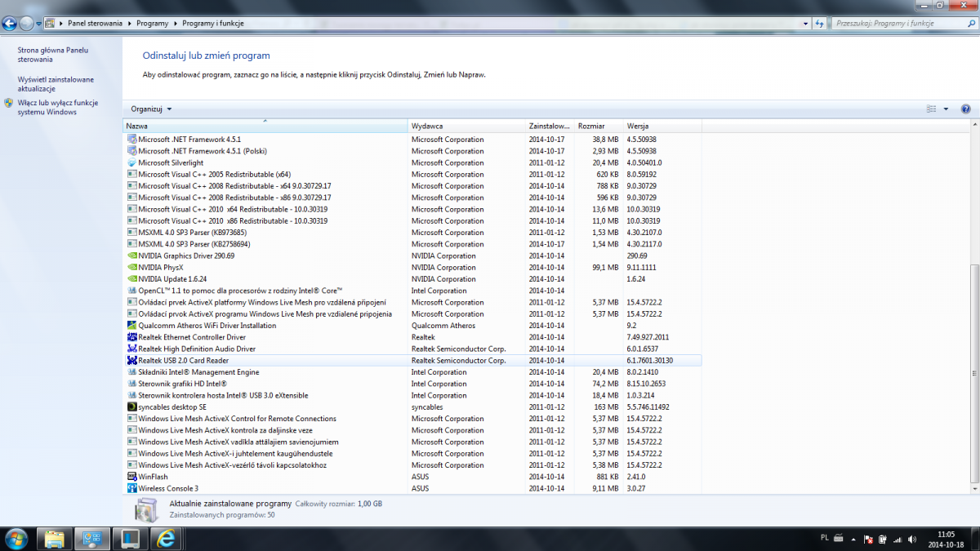Click the refresh button by address bar
Viewport: 980px width, 551px height.
point(820,24)
